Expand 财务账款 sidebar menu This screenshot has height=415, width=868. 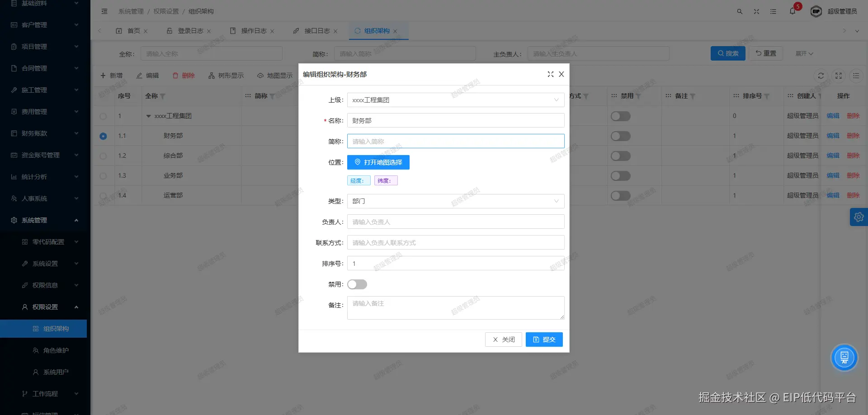coord(43,133)
